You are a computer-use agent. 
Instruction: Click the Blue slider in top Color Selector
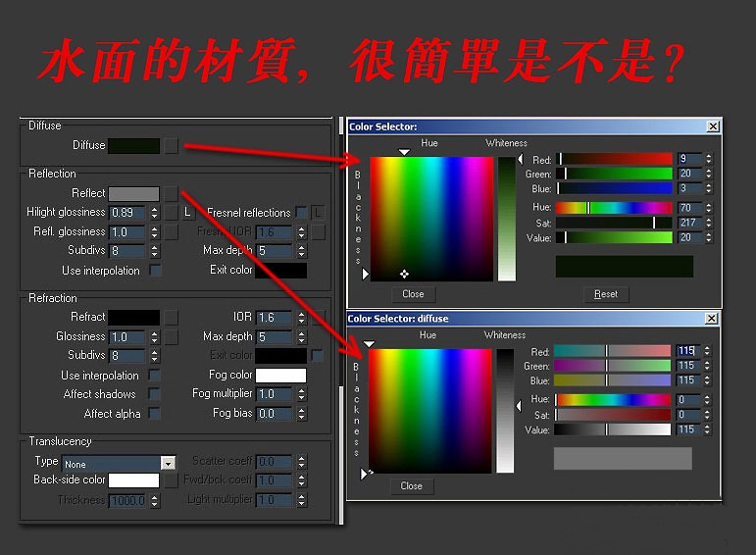(614, 188)
